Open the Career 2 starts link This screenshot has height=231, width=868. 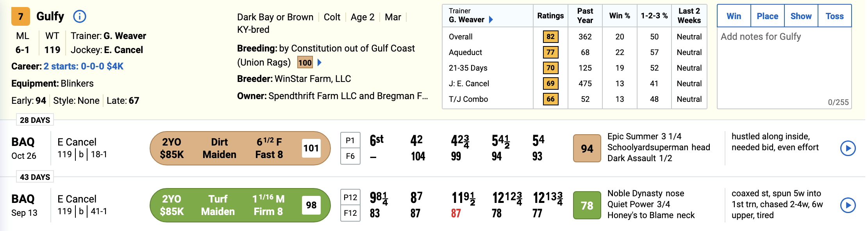click(83, 66)
